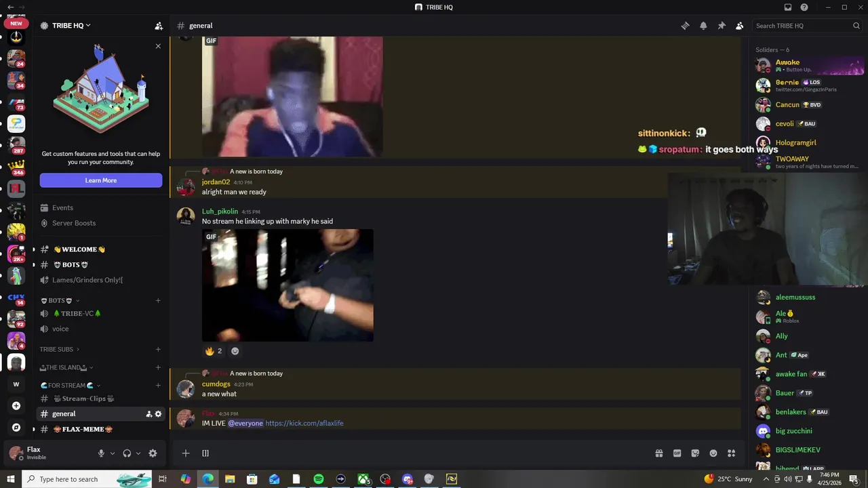Viewport: 868px width, 488px height.
Task: Click invite people icon beside TRIBE HQ
Action: [159, 26]
